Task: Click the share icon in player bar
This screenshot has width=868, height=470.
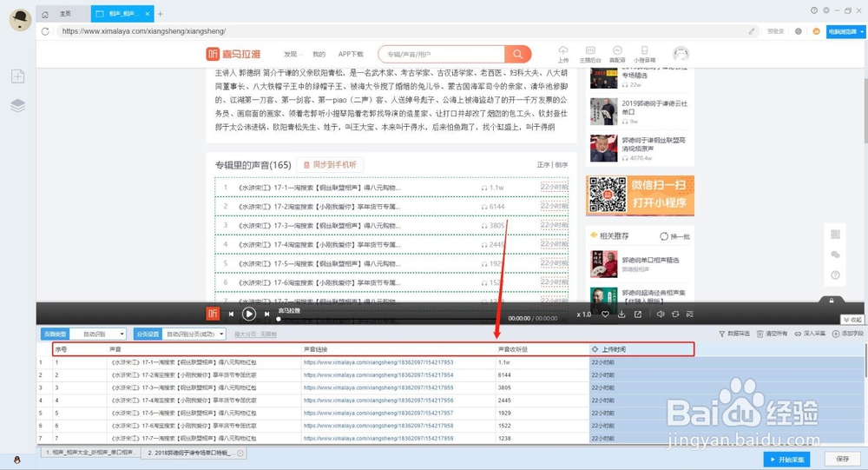Action: tap(638, 314)
